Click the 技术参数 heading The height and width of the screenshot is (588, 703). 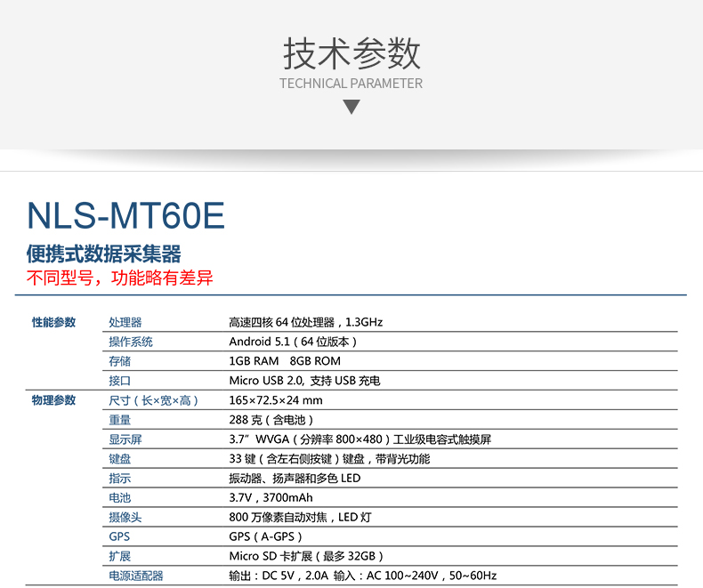coord(351,53)
